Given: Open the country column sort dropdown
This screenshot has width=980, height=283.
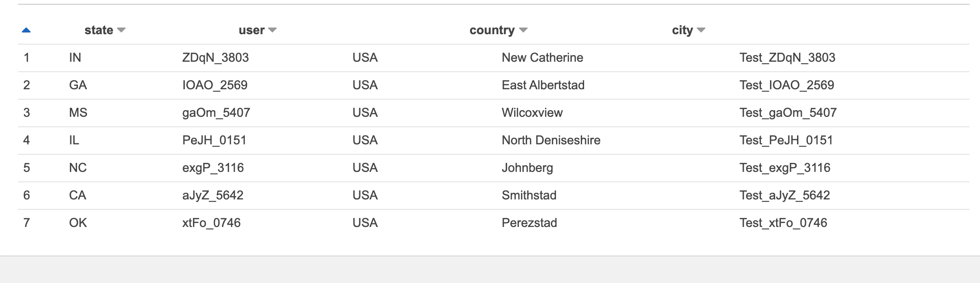Looking at the screenshot, I should tap(523, 30).
